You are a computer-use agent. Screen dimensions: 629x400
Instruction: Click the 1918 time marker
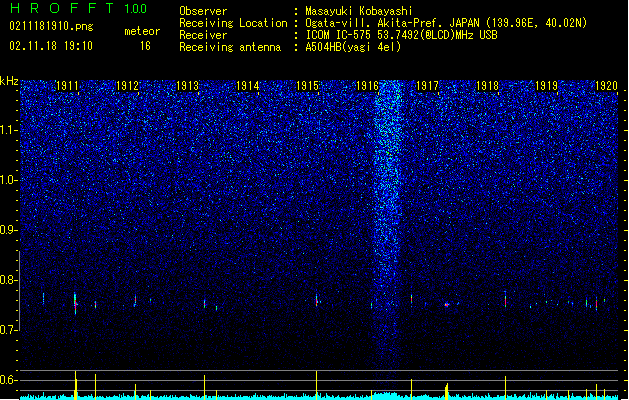click(487, 86)
